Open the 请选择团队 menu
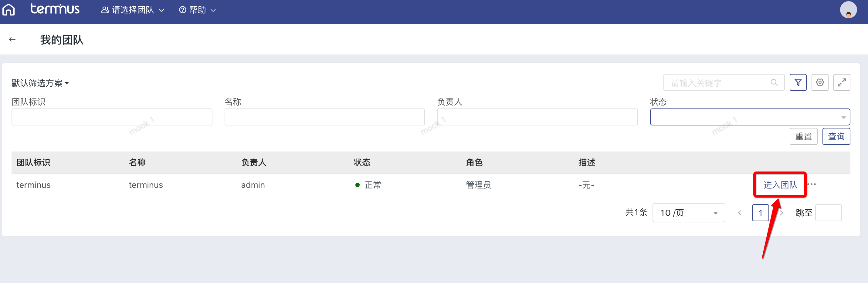The width and height of the screenshot is (868, 283). pos(132,10)
